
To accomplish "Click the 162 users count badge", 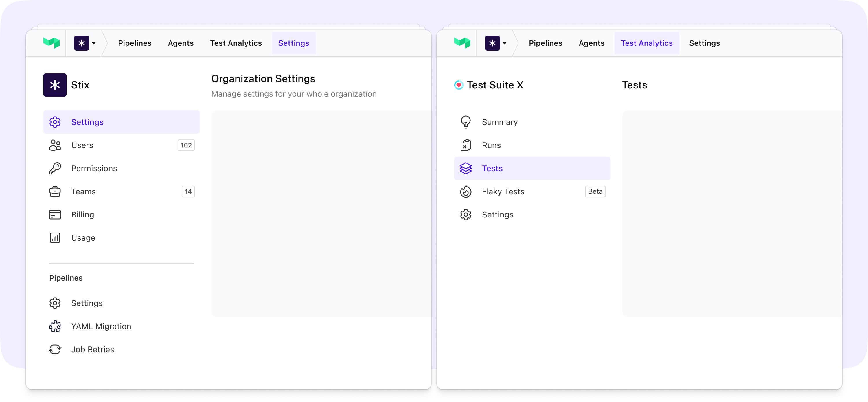I will [186, 145].
